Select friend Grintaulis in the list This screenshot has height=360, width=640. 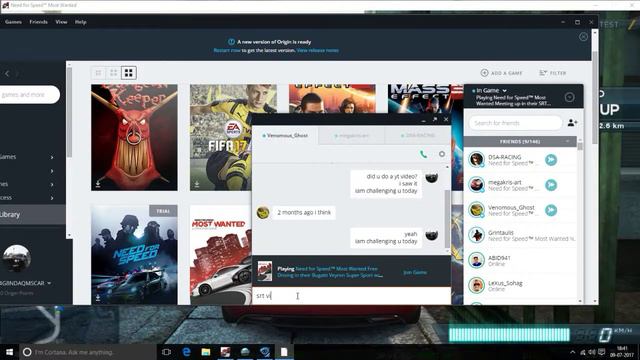coord(520,236)
